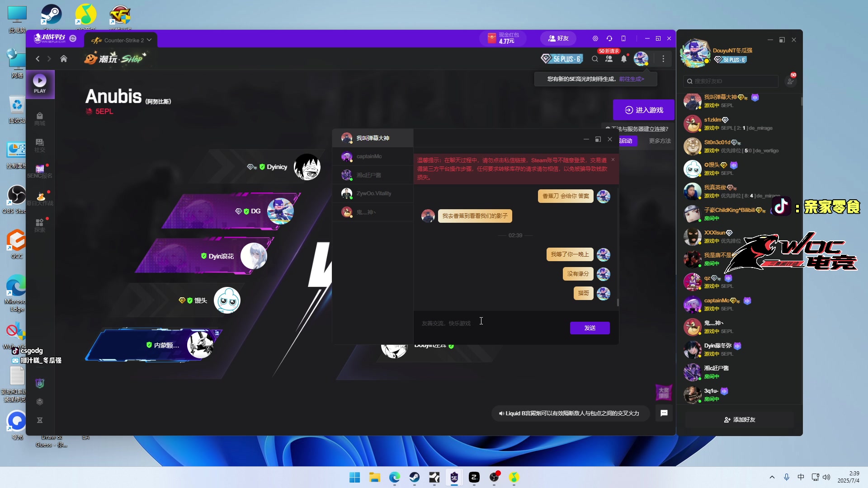
Task: Open the PLAY section in the sidebar
Action: coord(40,84)
